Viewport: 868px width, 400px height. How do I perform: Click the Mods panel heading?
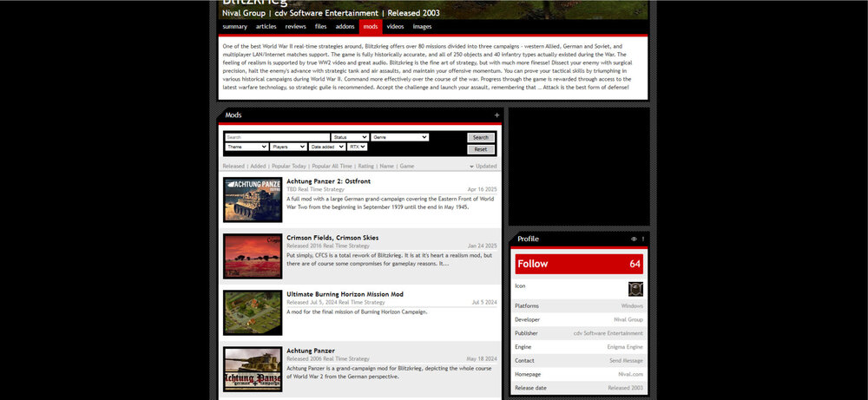pos(233,115)
